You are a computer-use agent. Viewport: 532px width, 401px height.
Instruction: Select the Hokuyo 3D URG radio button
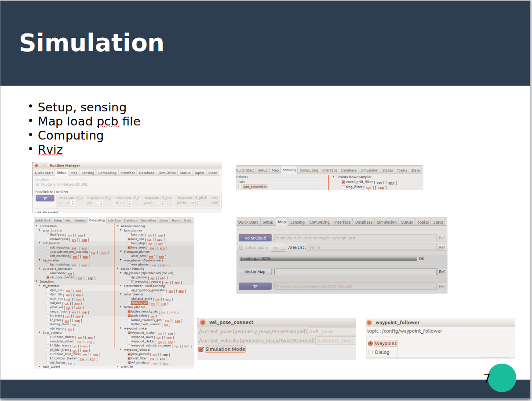pos(60,184)
